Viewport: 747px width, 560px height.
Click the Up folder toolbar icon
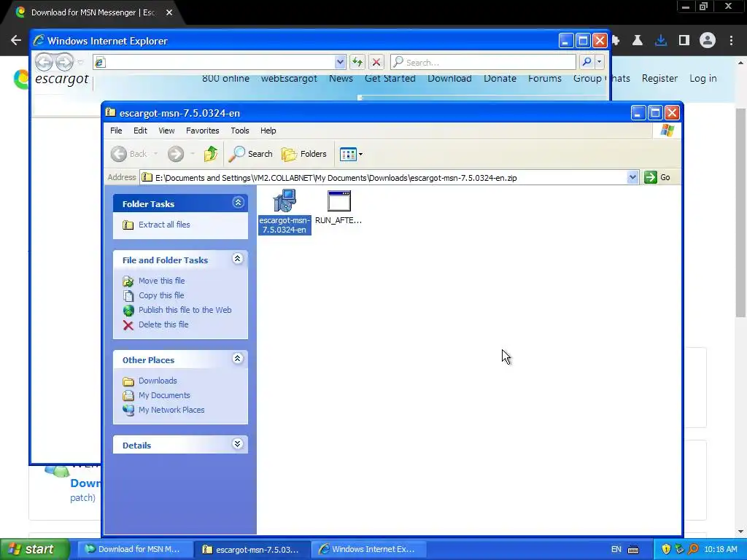click(211, 154)
